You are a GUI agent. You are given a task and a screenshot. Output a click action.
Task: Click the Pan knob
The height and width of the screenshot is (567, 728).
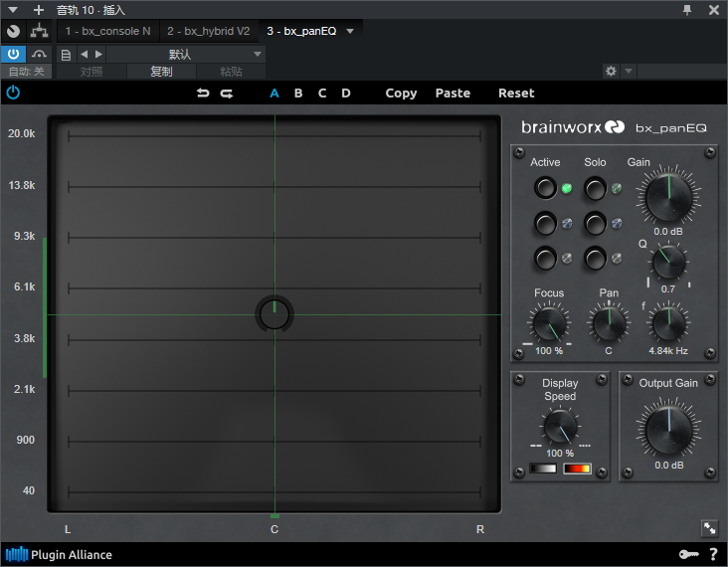(609, 323)
